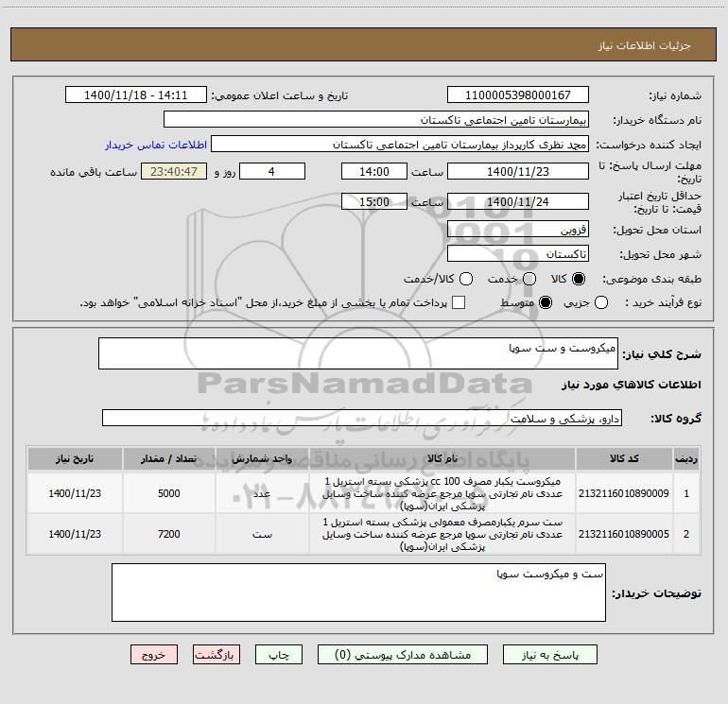Choose the متوسط purchase type radio
This screenshot has width=728, height=704.
tap(546, 302)
